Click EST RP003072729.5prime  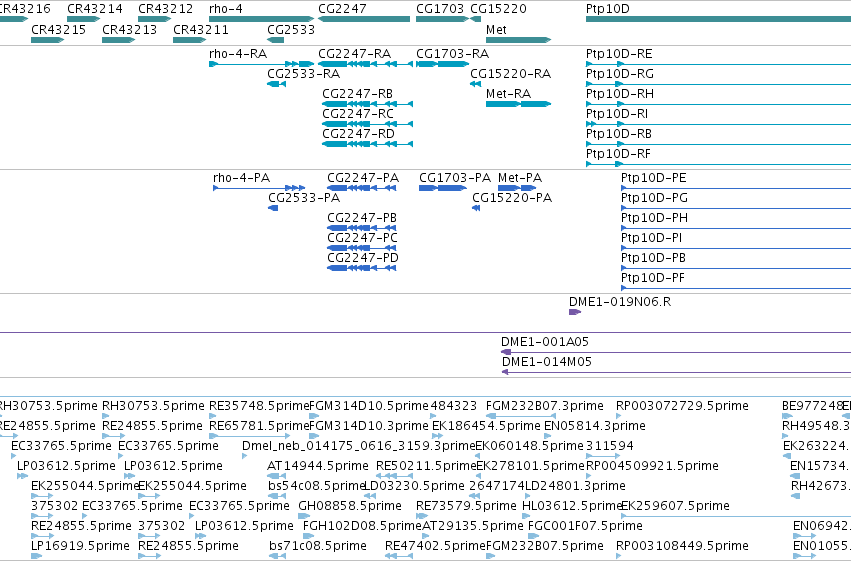682,406
